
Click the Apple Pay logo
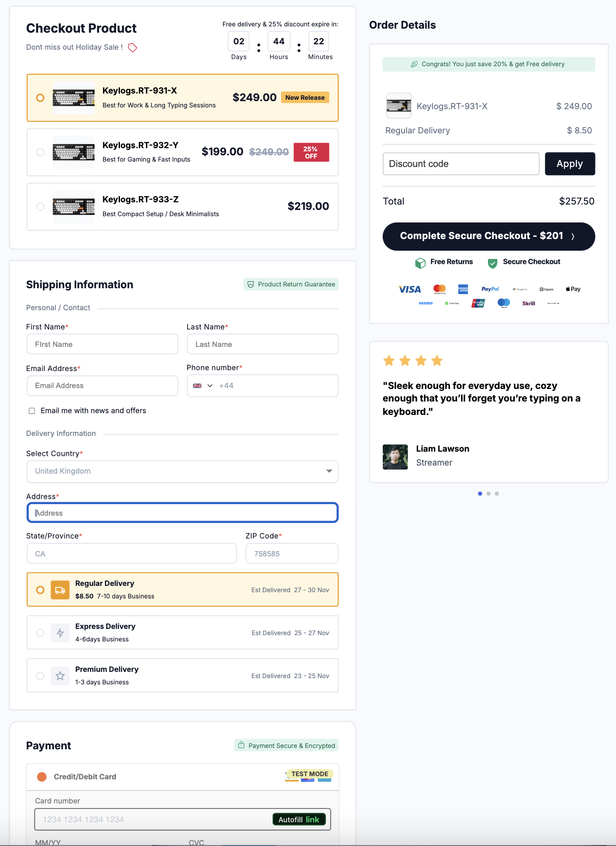[x=573, y=289]
